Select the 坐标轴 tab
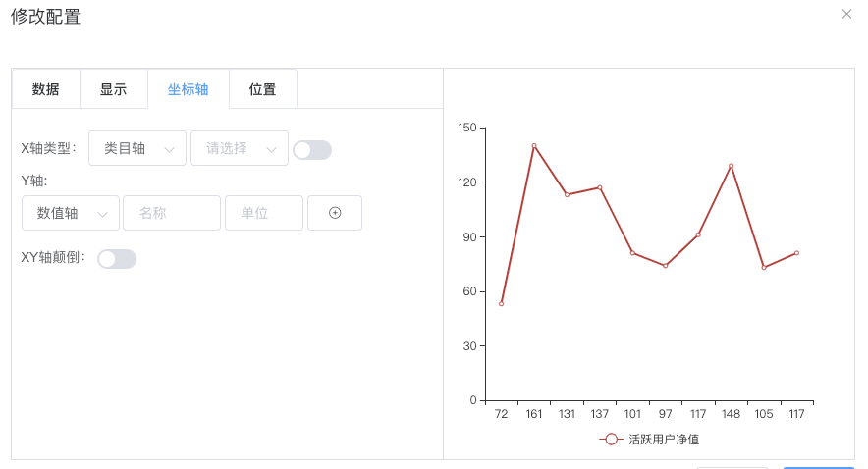This screenshot has width=868, height=469. coord(189,89)
